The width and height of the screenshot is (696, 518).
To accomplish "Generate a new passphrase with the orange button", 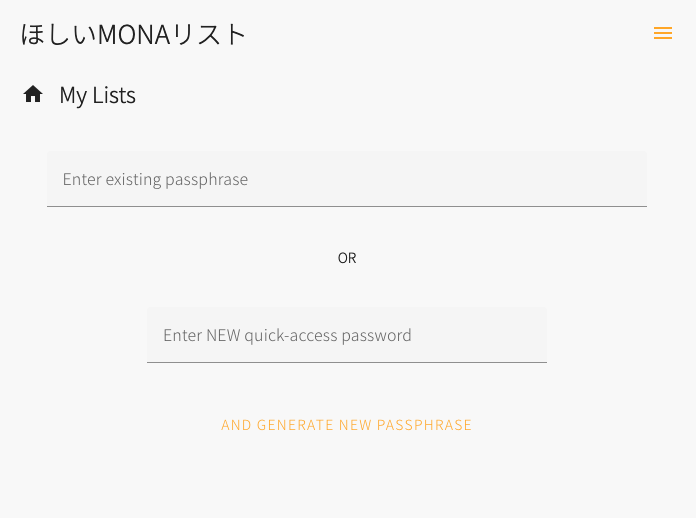I will pyautogui.click(x=346, y=425).
